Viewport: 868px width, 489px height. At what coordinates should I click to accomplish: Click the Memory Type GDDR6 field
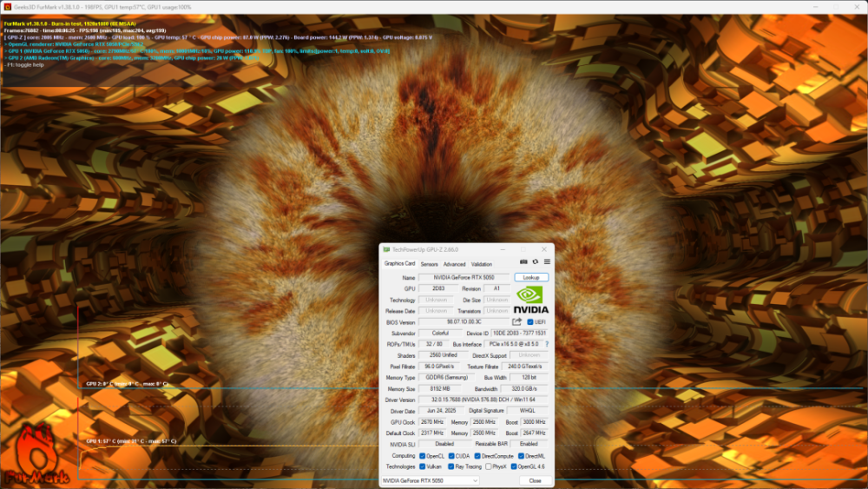pos(446,378)
